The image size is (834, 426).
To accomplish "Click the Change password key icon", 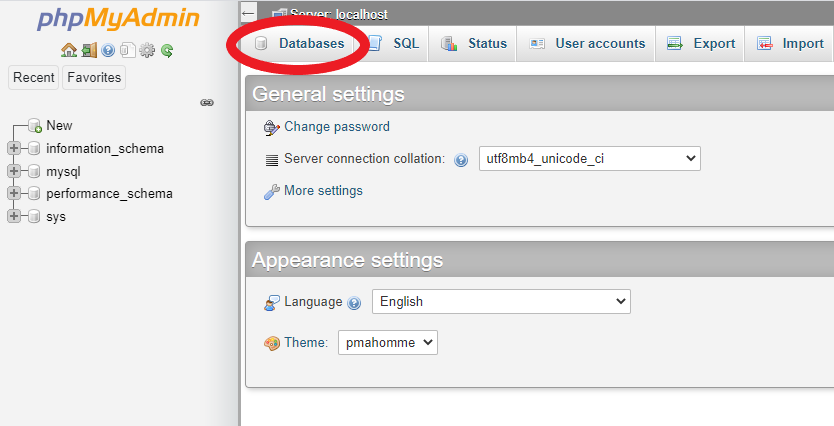I will click(272, 128).
